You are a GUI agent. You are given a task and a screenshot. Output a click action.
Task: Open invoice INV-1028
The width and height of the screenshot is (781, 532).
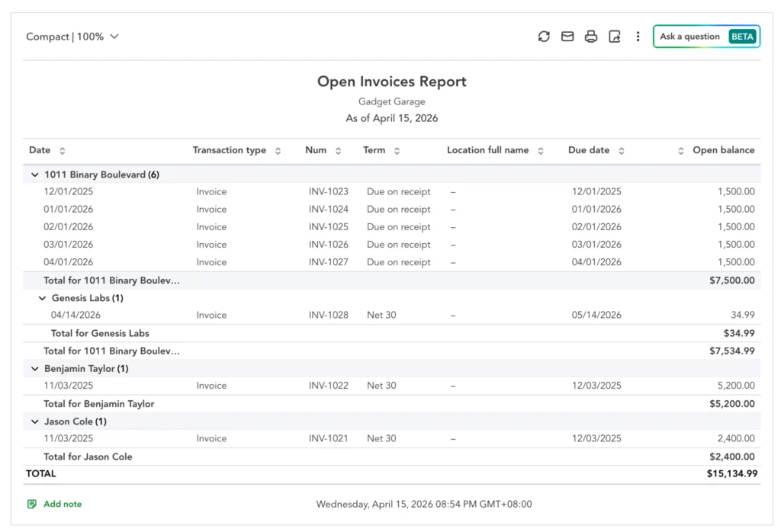coord(328,315)
